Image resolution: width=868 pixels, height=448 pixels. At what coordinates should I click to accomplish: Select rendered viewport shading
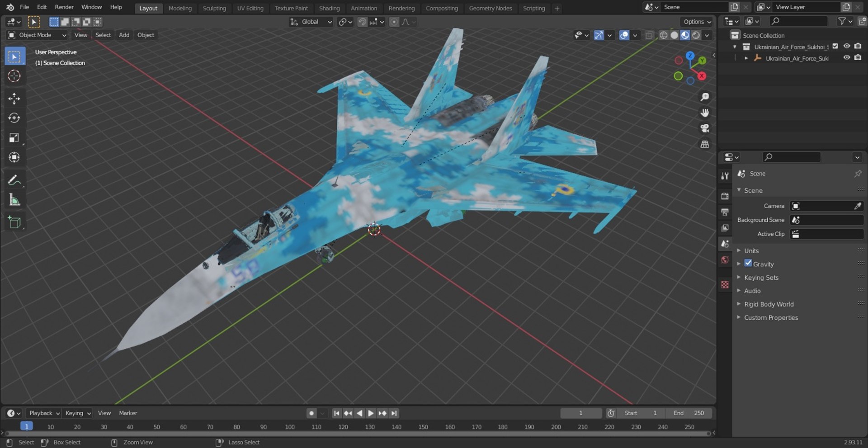[696, 35]
